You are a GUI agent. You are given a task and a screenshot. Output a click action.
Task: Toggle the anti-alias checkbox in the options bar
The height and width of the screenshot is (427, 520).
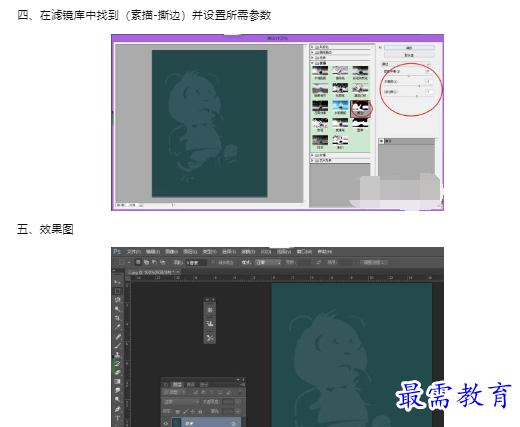213,263
